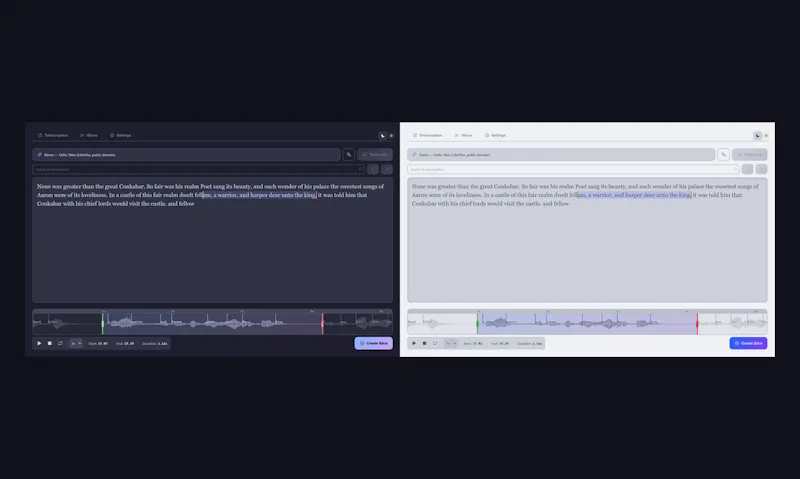Screen dimensions: 800x479
Task: Click the Demo Celtic Tales file bar, dark panel
Action: 186,155
